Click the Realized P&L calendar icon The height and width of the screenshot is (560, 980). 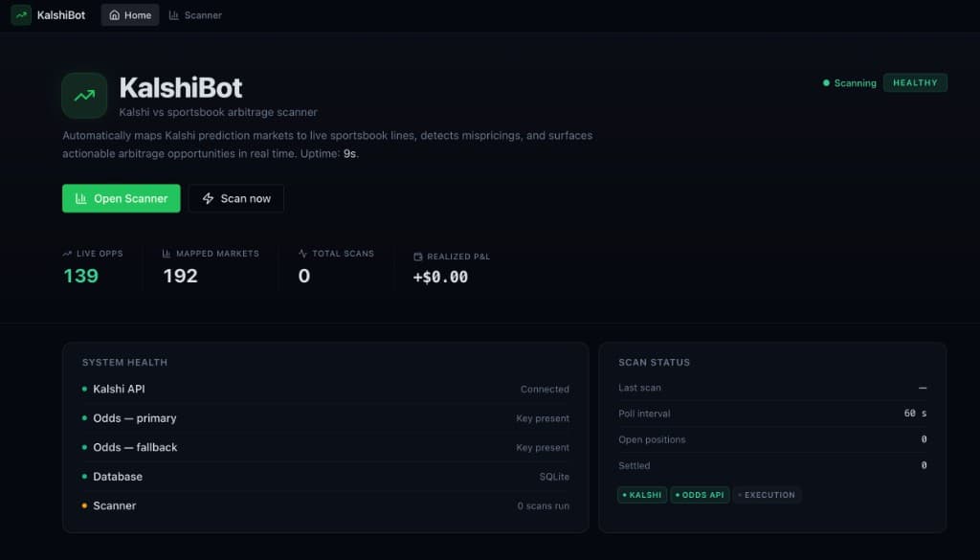click(x=416, y=256)
